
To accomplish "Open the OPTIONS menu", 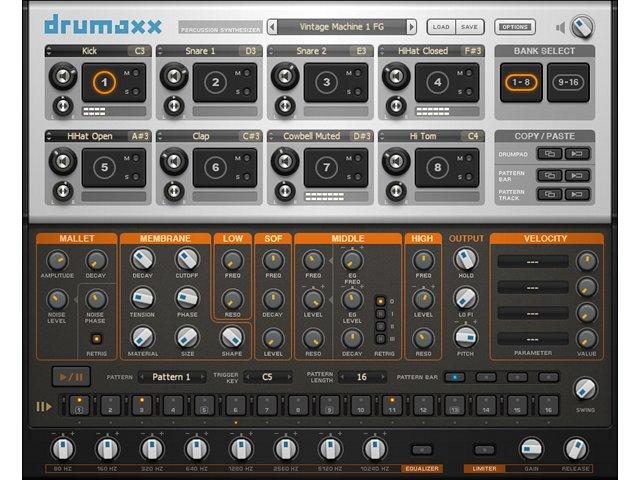I will tap(515, 27).
